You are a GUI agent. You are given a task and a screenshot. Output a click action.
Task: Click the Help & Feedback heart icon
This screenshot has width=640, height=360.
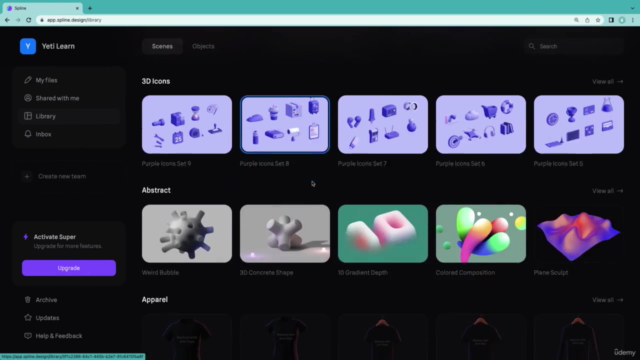[28, 336]
